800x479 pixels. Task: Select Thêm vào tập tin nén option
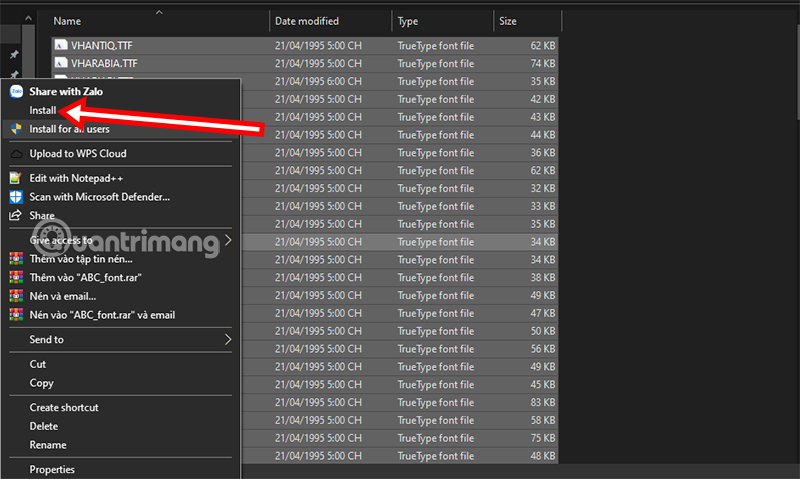(81, 259)
